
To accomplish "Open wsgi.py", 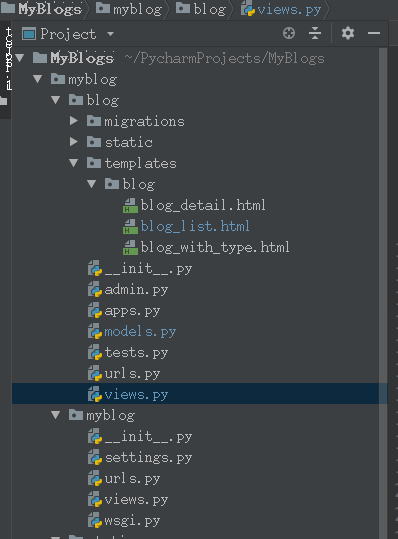I will click(x=132, y=521).
